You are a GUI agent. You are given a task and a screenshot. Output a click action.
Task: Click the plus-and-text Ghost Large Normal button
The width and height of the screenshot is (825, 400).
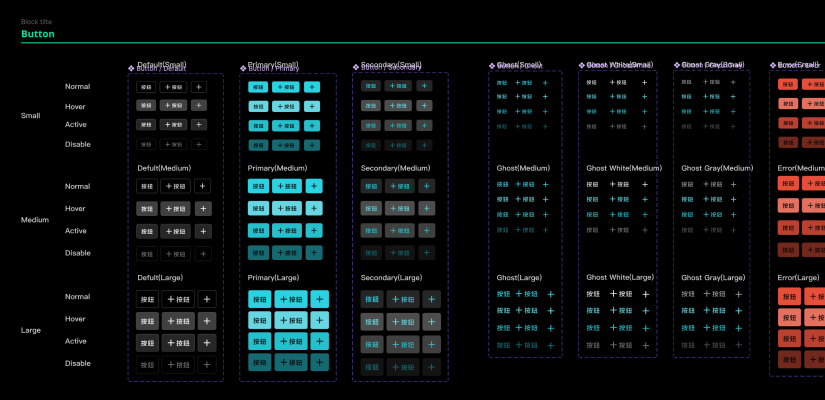click(526, 294)
